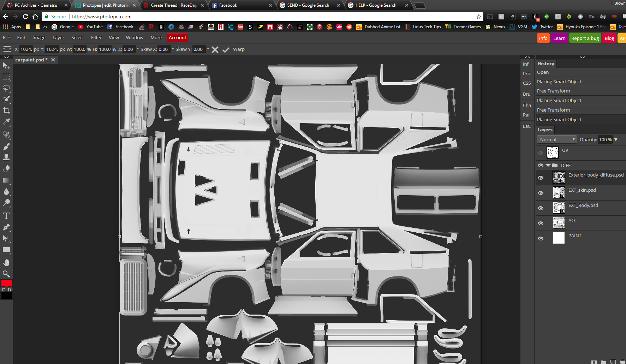Viewport: 626px width, 364px height.
Task: Select the Gradient tool
Action: point(6,180)
